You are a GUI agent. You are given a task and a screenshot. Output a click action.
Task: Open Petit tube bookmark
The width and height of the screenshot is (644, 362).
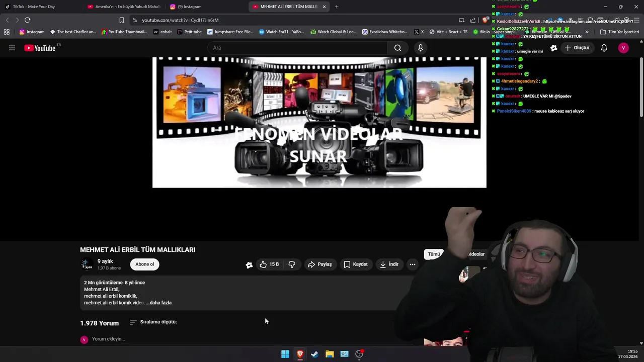click(x=189, y=32)
